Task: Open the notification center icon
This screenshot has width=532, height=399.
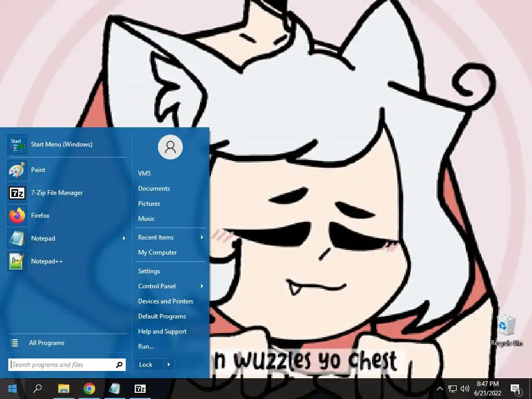Action: tap(516, 389)
